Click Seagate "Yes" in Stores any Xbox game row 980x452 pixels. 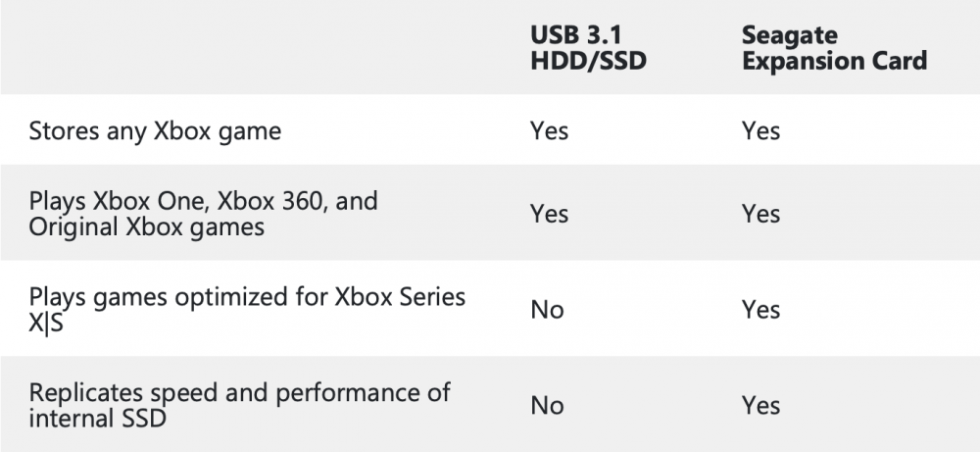(760, 130)
